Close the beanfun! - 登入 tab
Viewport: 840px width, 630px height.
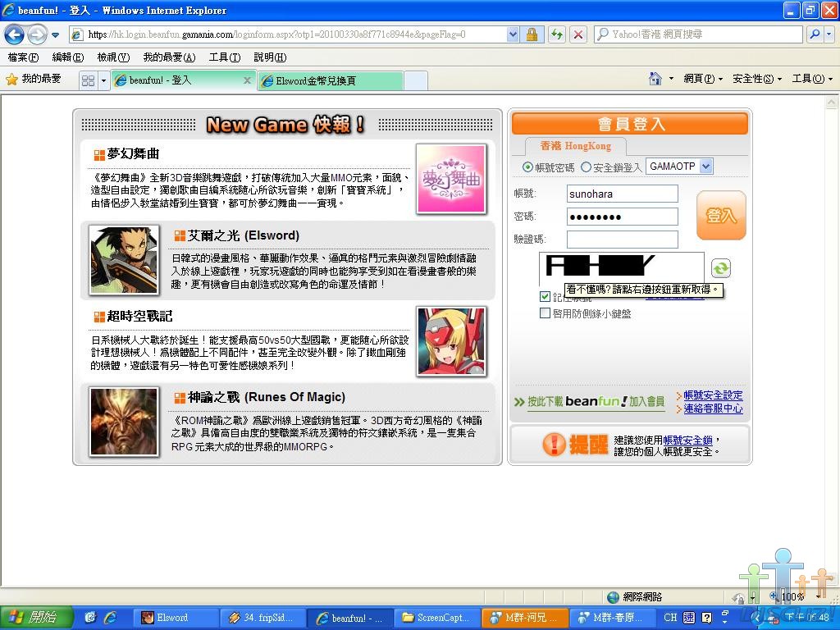point(247,80)
